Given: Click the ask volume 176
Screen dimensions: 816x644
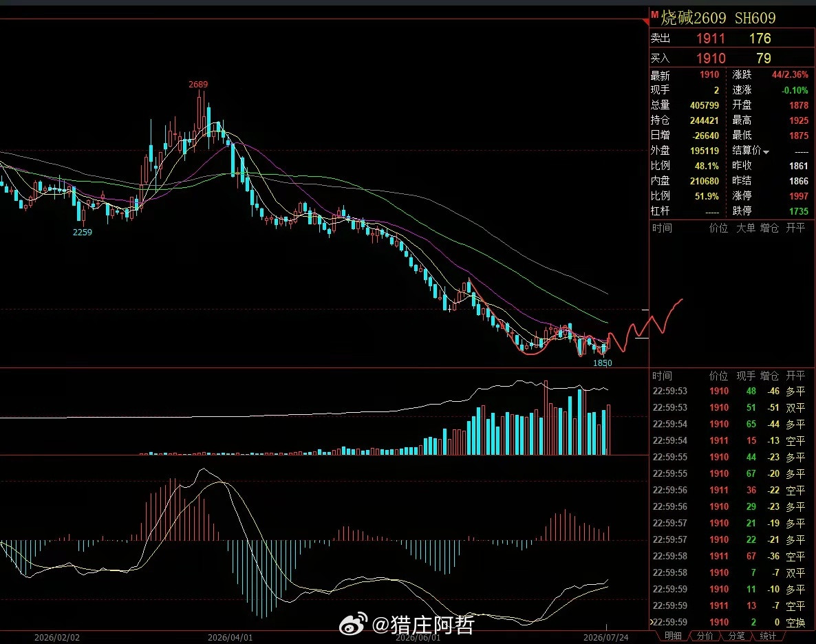Looking at the screenshot, I should [x=760, y=39].
